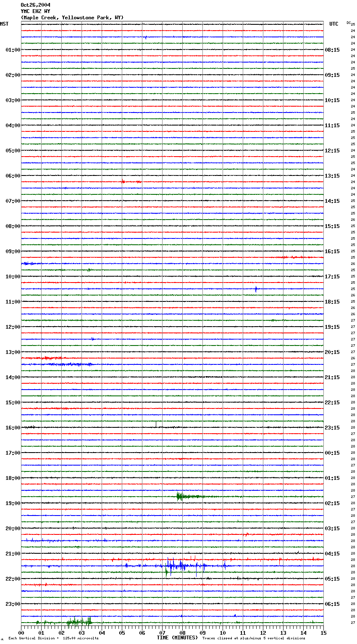Select the 23:15 UTC time label

click(x=332, y=428)
